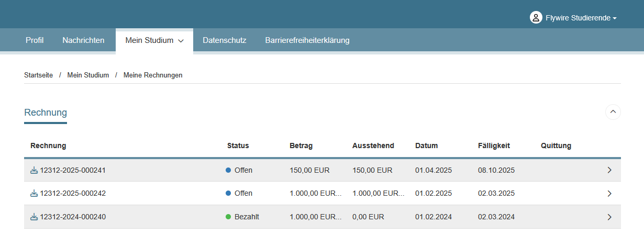
Task: Sort by the Datum column header
Action: pyautogui.click(x=427, y=146)
